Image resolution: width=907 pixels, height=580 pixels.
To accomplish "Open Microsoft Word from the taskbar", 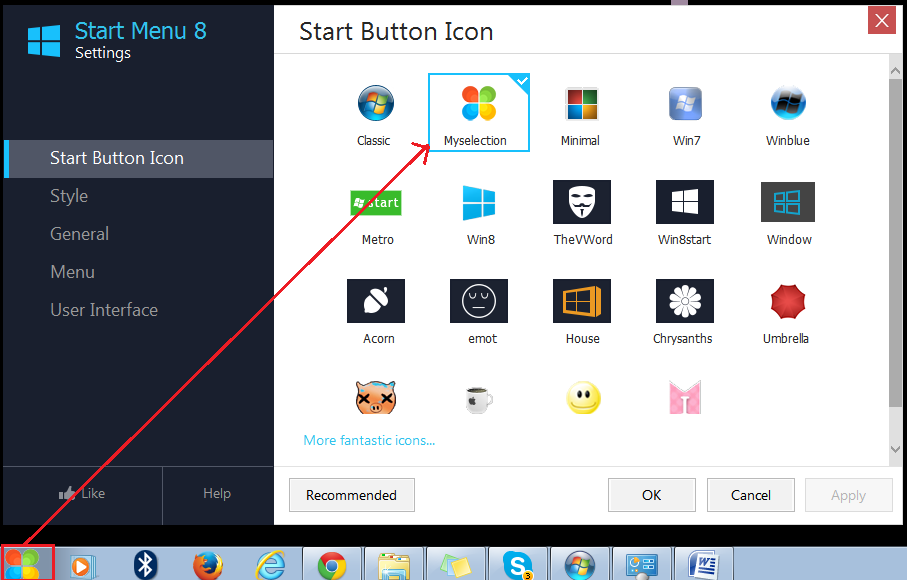I will [x=703, y=564].
